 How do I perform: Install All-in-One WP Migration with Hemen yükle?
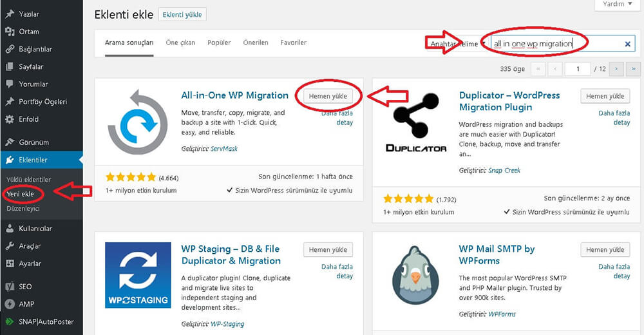click(328, 96)
